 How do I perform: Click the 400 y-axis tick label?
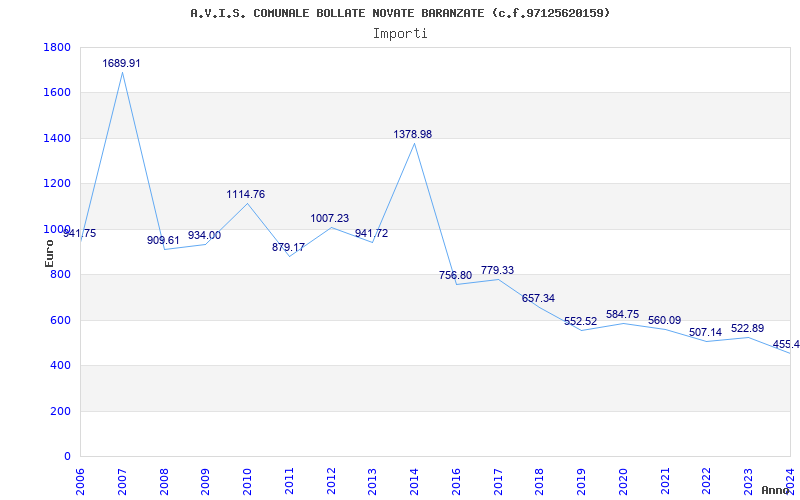click(x=60, y=366)
